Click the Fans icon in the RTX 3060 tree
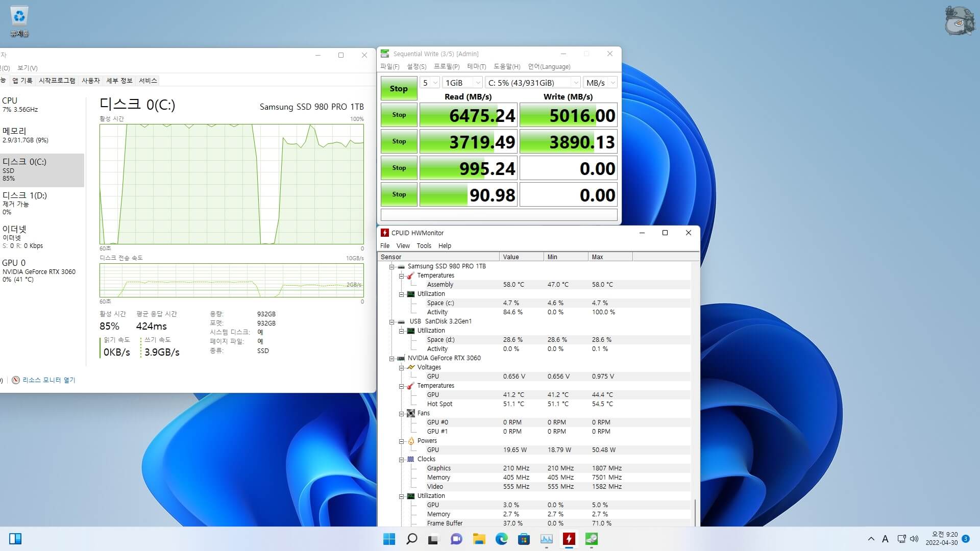The width and height of the screenshot is (980, 551). [411, 413]
